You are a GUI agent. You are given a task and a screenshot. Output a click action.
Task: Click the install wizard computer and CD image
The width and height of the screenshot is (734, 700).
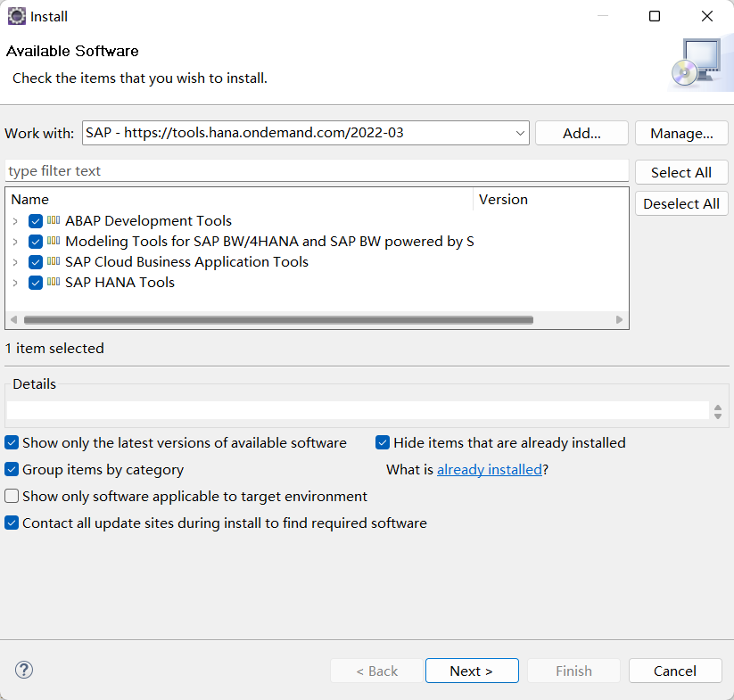coord(697,63)
